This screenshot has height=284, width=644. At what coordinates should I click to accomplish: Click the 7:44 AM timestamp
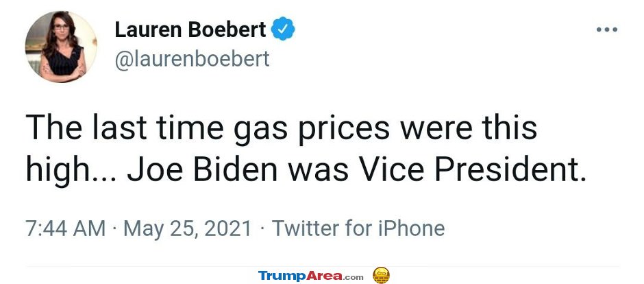tap(66, 228)
